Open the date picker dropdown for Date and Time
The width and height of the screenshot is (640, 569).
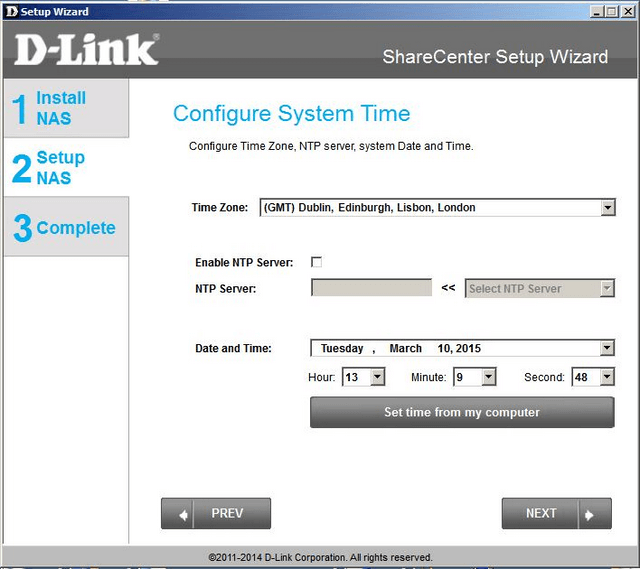[607, 348]
